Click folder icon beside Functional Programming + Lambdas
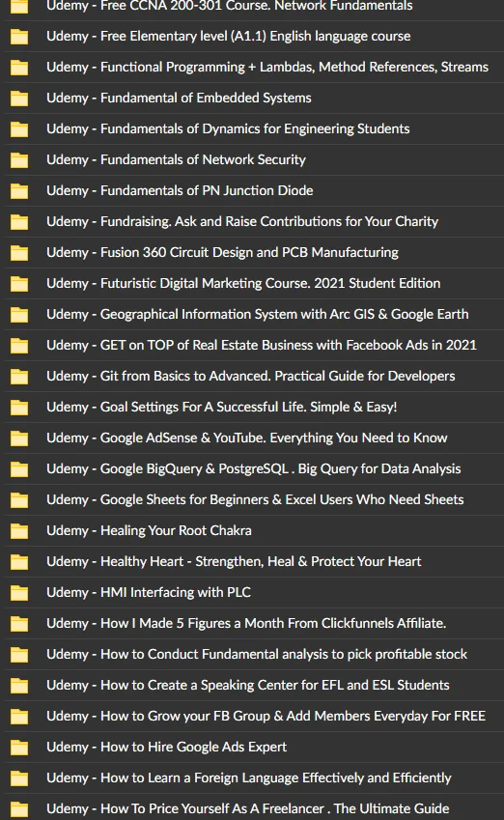Viewport: 504px width, 820px height. click(x=19, y=68)
